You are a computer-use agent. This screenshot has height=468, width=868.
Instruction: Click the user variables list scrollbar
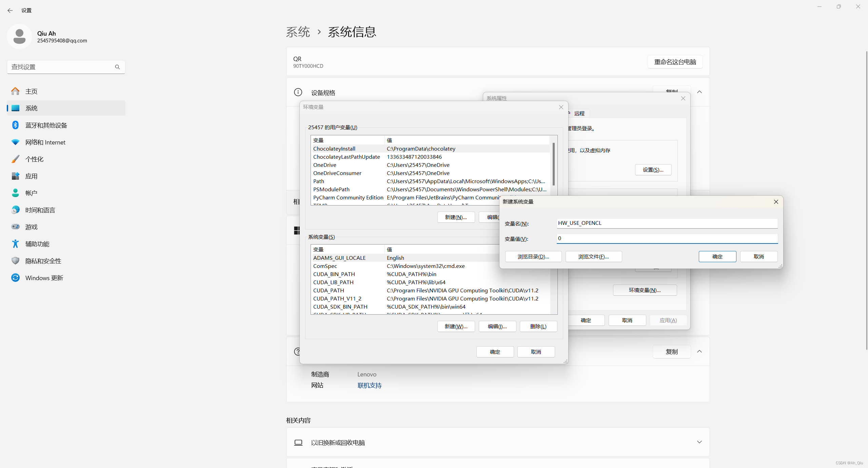pyautogui.click(x=553, y=164)
